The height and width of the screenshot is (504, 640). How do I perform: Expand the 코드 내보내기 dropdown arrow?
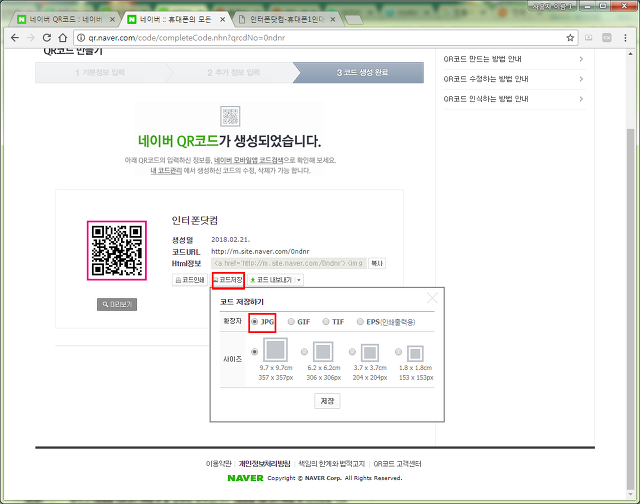click(x=299, y=280)
